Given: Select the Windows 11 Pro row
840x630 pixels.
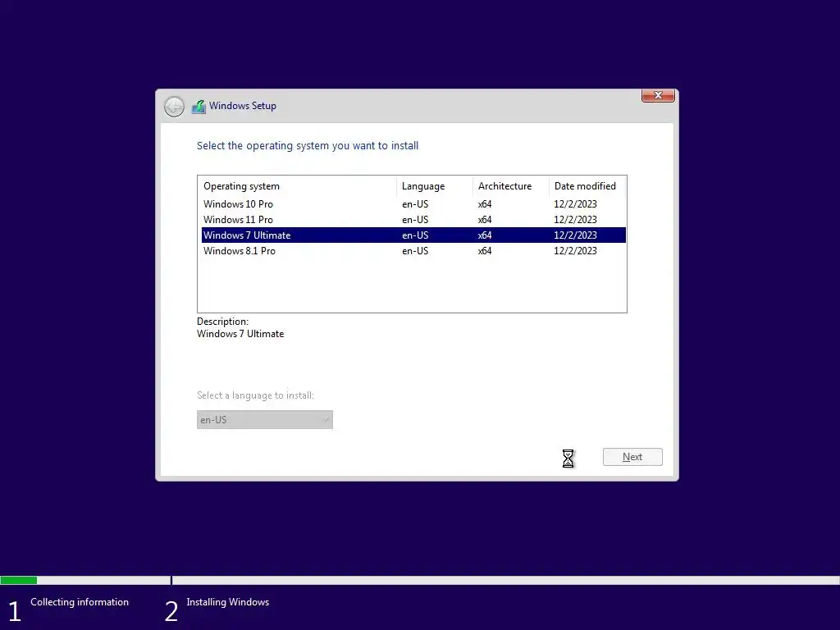Looking at the screenshot, I should pyautogui.click(x=413, y=220).
